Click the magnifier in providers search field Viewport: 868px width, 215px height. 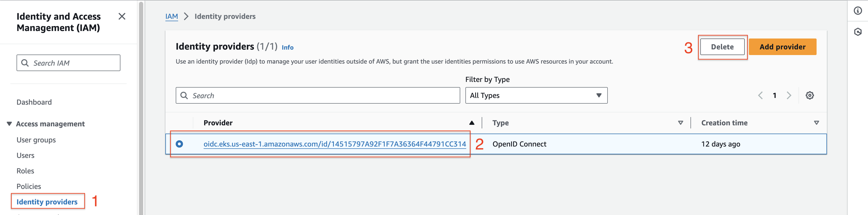[x=184, y=95]
